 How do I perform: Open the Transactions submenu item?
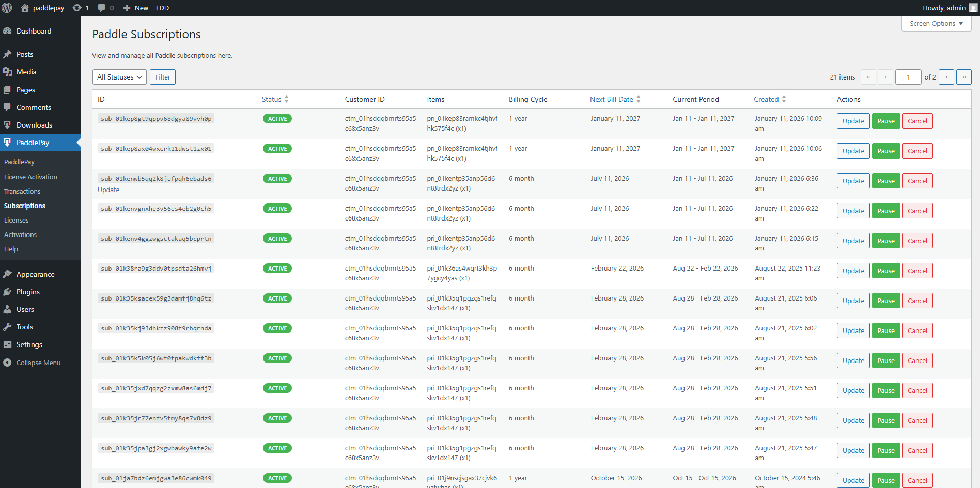(x=22, y=191)
